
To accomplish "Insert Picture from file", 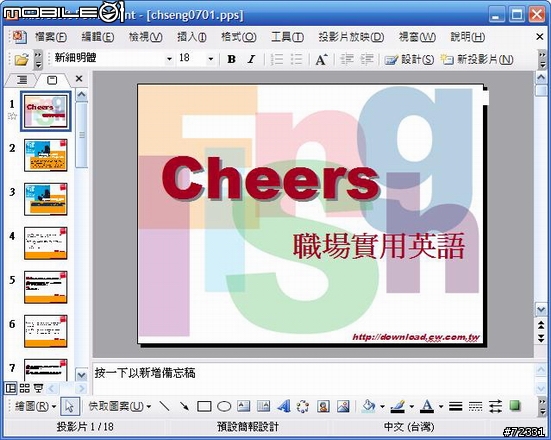I will (343, 407).
